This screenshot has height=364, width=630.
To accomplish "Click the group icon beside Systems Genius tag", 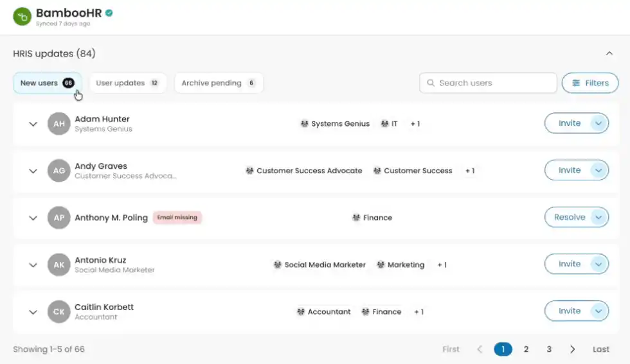I will tap(305, 124).
